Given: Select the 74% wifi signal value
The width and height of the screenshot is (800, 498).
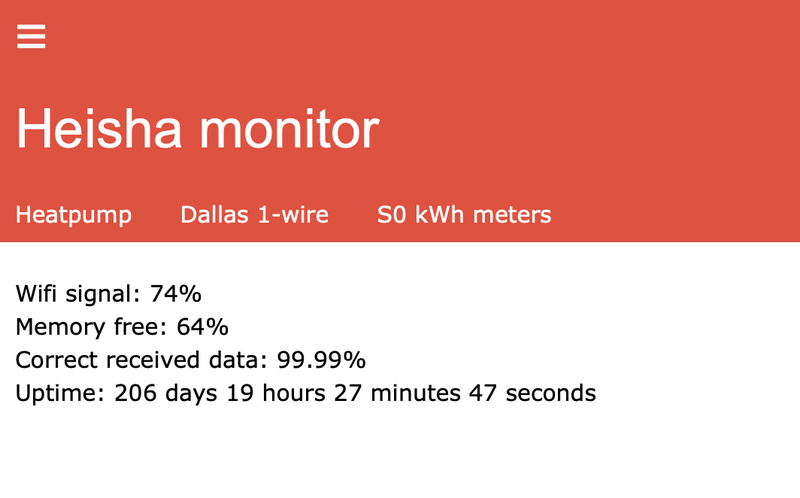Looking at the screenshot, I should coord(176,294).
